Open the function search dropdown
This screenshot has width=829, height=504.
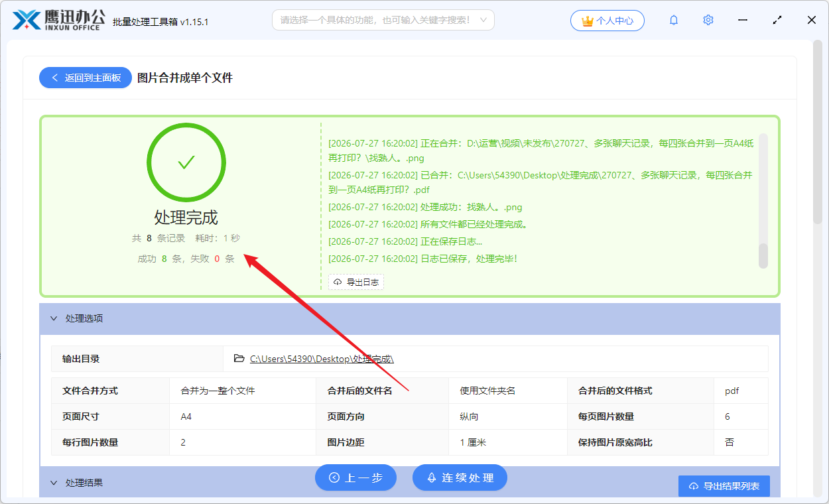tap(483, 21)
